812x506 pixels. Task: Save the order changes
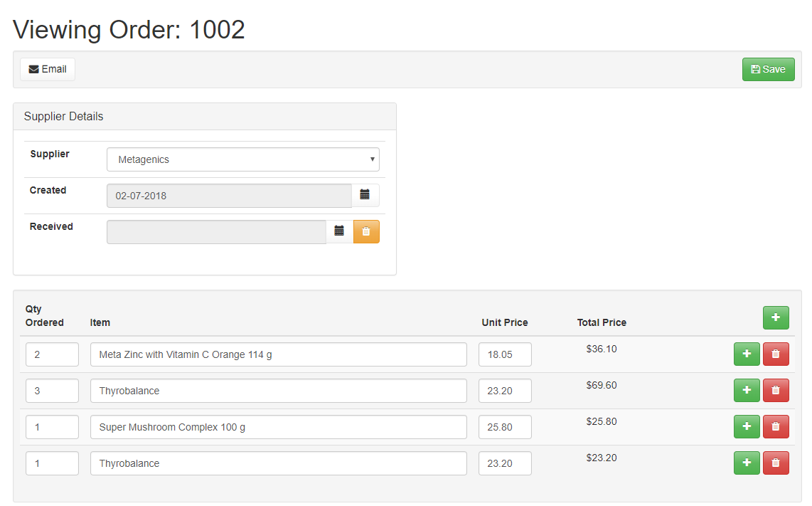coord(768,69)
